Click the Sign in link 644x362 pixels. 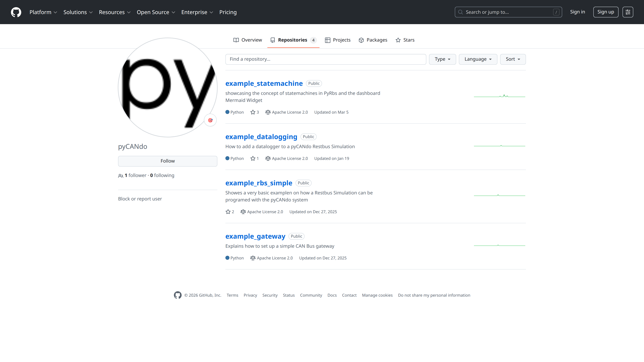coord(577,12)
